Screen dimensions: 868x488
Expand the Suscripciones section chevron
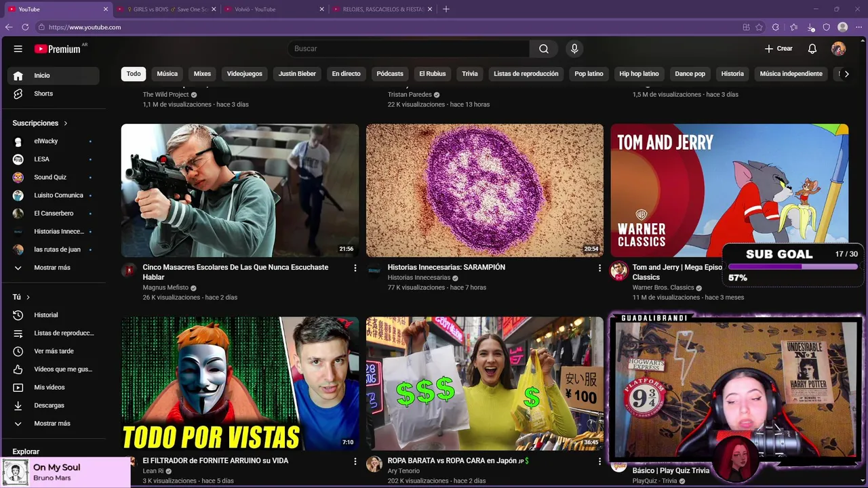click(x=66, y=123)
